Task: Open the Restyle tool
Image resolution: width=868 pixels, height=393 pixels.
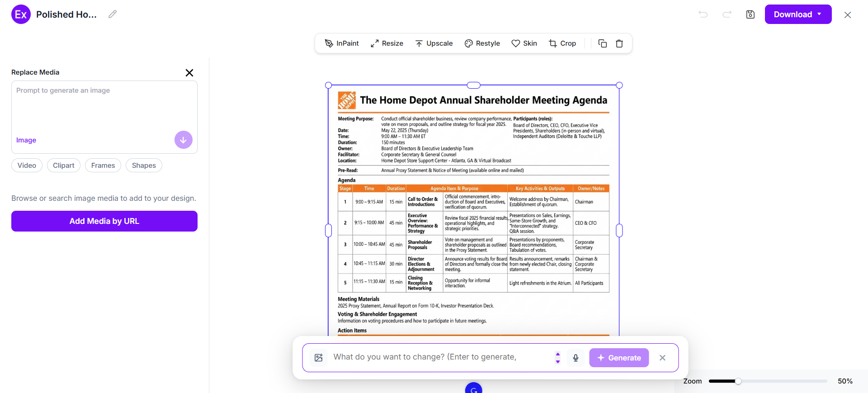Action: 482,43
